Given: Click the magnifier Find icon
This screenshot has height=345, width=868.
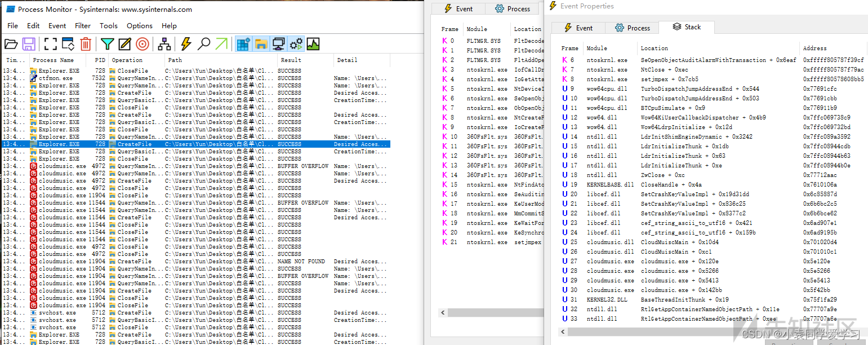Looking at the screenshot, I should pos(203,43).
